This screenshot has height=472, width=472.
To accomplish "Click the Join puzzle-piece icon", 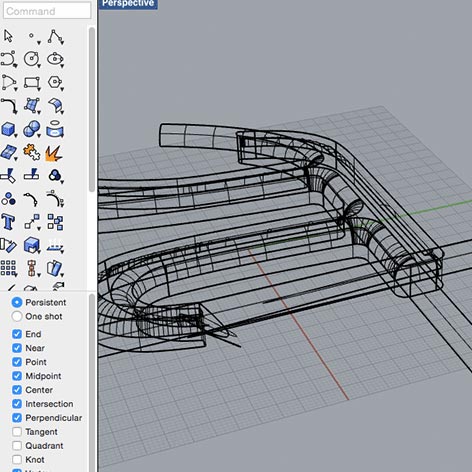I will [32, 152].
